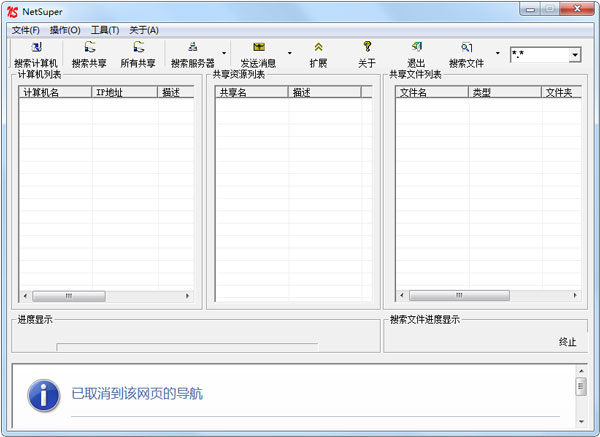Sort by IP地址 column header

click(125, 92)
